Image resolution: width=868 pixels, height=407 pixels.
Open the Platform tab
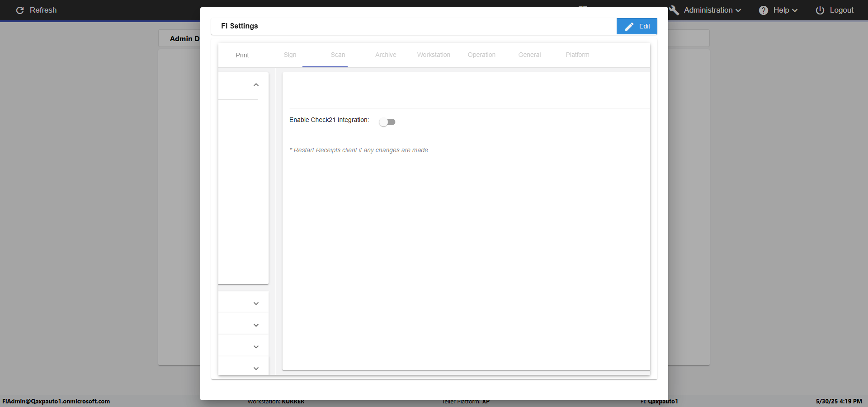pyautogui.click(x=577, y=55)
